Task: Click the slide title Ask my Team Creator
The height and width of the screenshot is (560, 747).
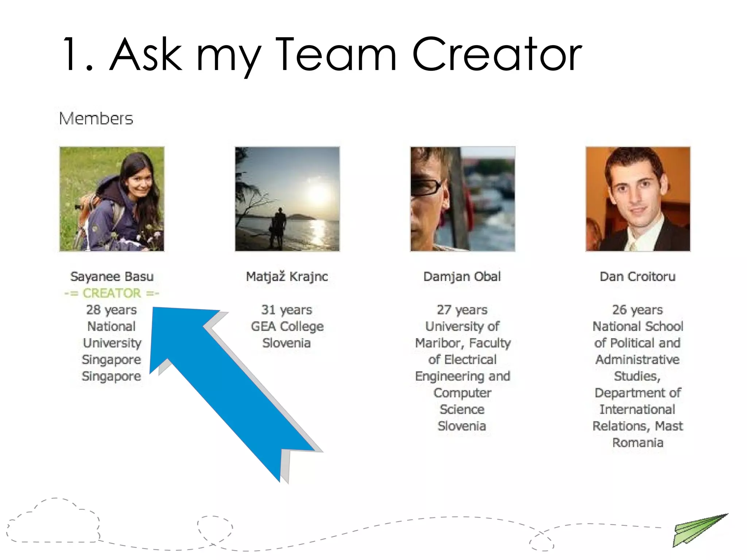Action: click(x=322, y=55)
